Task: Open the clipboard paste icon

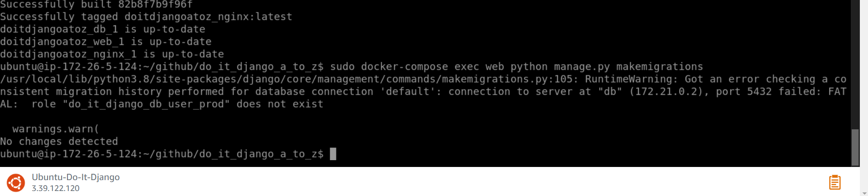Action: click(x=834, y=182)
